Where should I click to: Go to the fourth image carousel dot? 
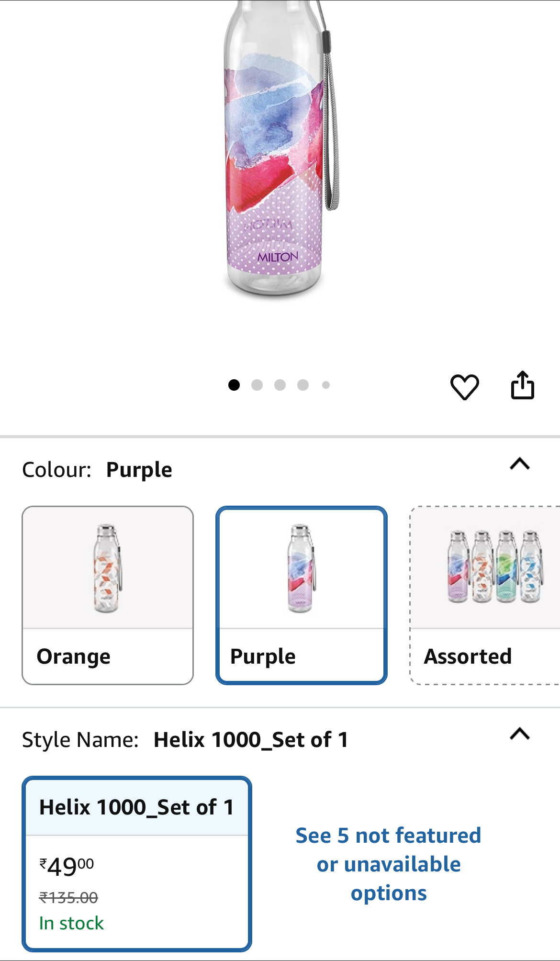click(x=303, y=385)
